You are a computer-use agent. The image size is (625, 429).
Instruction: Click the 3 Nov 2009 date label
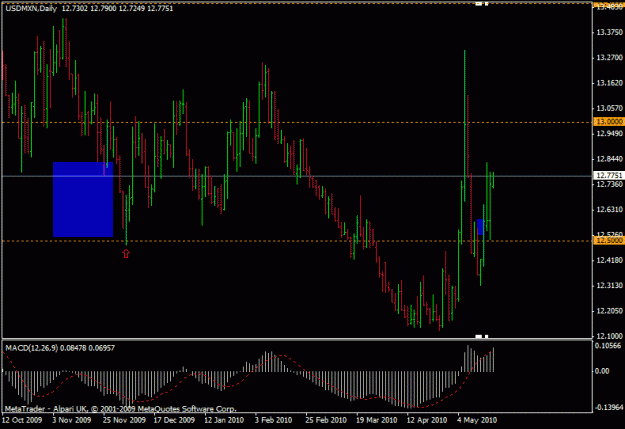point(72,420)
